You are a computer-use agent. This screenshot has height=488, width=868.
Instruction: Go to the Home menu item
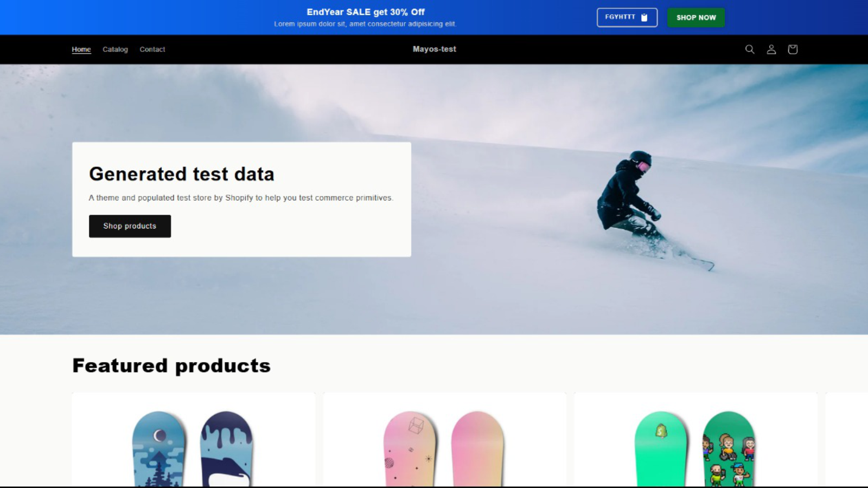pos(81,49)
